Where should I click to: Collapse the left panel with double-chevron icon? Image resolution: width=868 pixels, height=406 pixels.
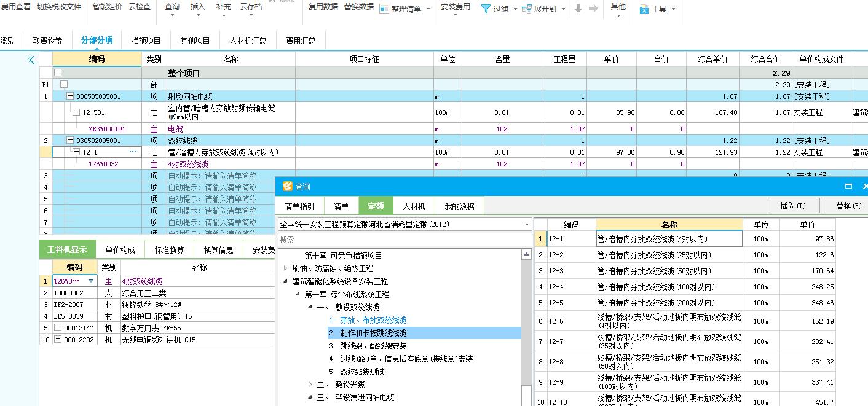click(x=31, y=60)
